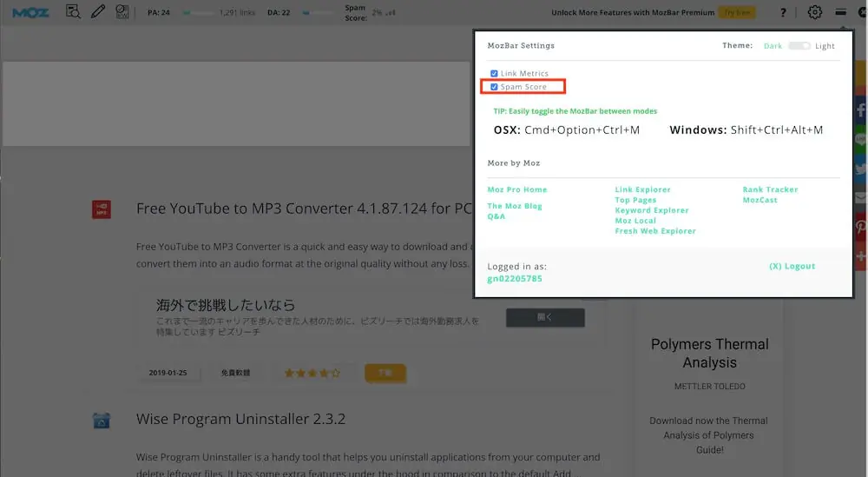The height and width of the screenshot is (477, 868).
Task: Open the Page Analysis magnifier tool
Action: [73, 11]
